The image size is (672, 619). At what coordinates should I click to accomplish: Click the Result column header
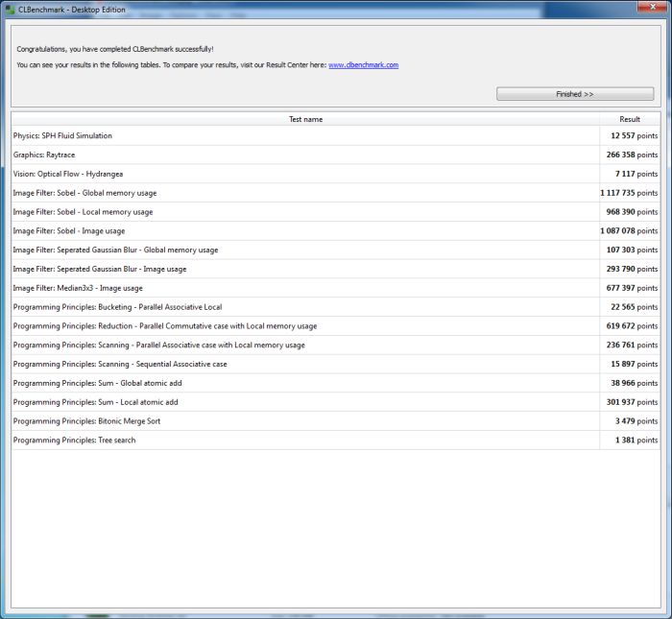coord(630,119)
